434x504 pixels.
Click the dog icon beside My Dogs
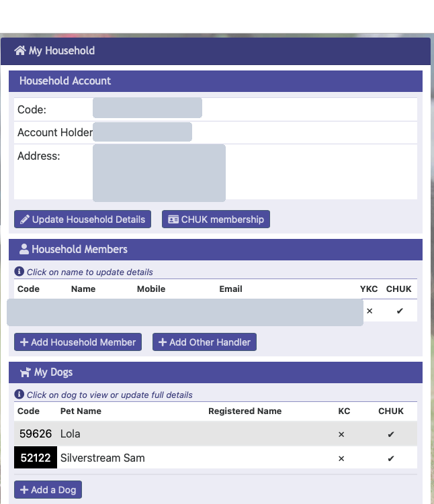(x=26, y=372)
